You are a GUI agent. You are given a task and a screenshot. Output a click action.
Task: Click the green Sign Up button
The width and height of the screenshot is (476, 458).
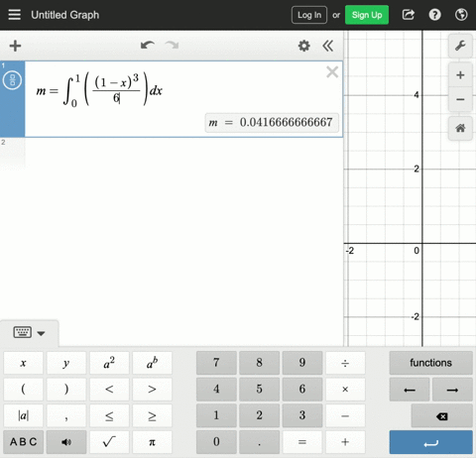click(367, 15)
